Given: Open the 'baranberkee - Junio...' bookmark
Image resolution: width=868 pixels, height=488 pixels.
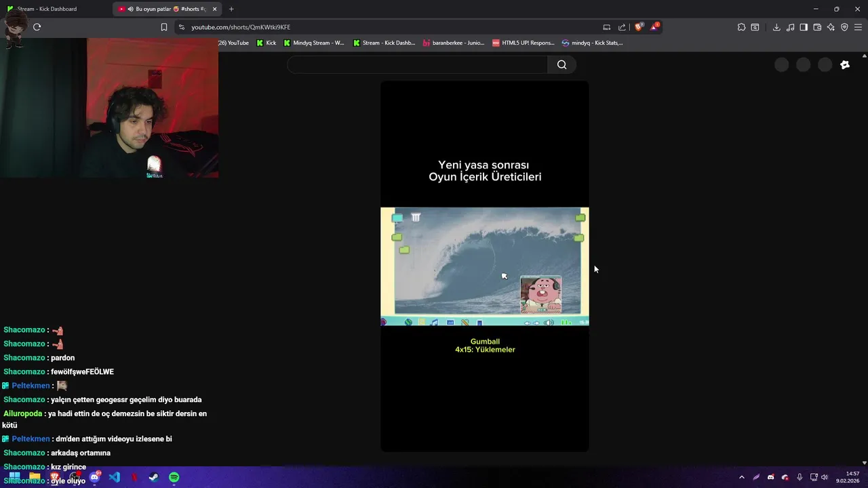Looking at the screenshot, I should [x=454, y=43].
